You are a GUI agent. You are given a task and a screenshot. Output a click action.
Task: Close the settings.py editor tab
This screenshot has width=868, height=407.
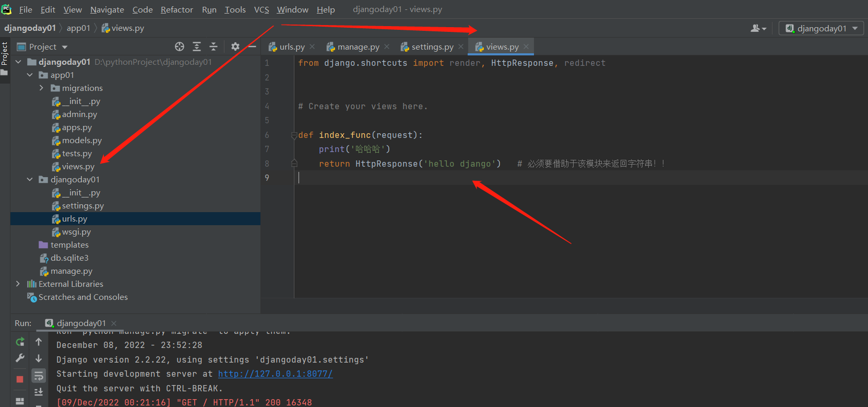pos(461,46)
